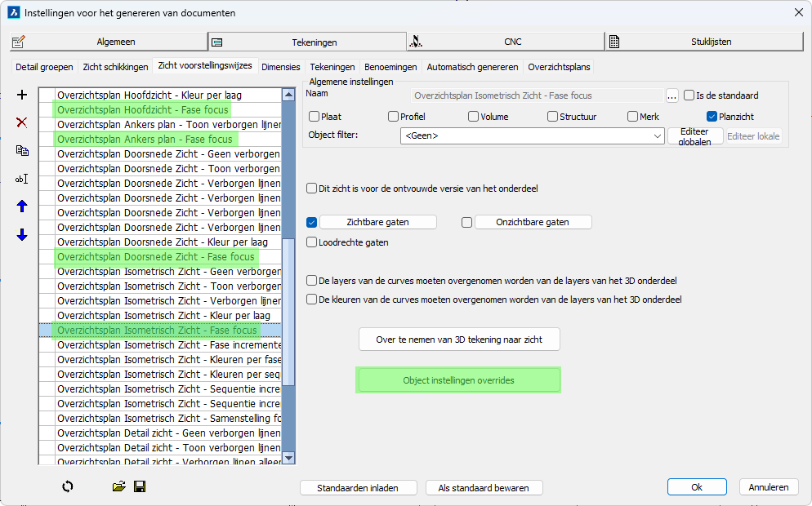Open the Object filter dropdown

[x=658, y=136]
